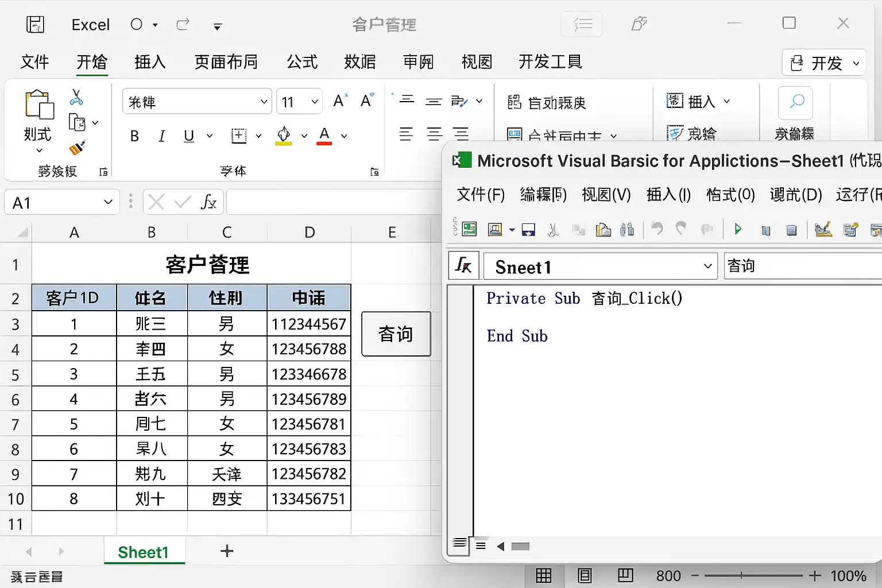Toggle Bold formatting button
Image resolution: width=882 pixels, height=588 pixels.
134,136
